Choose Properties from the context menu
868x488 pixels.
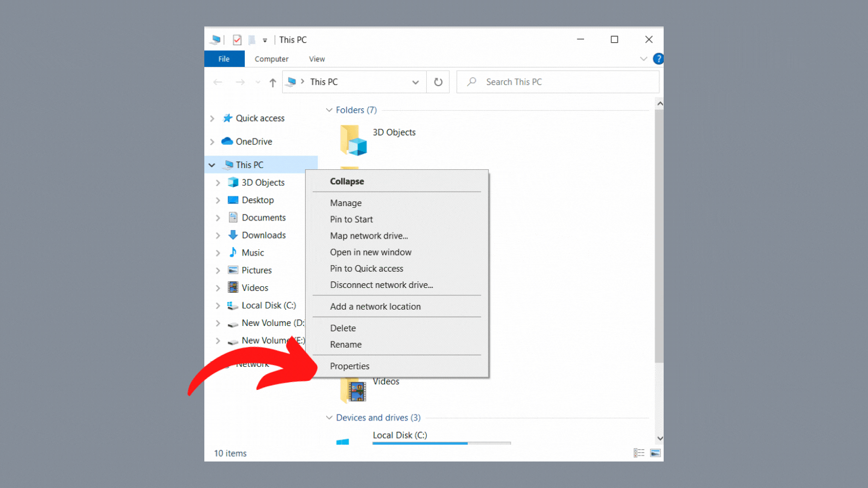350,366
